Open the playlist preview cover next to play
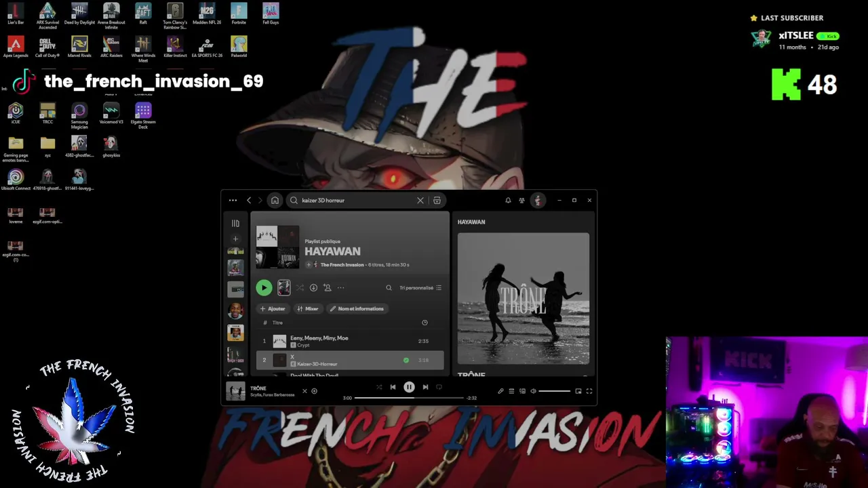868x488 pixels. (x=284, y=288)
